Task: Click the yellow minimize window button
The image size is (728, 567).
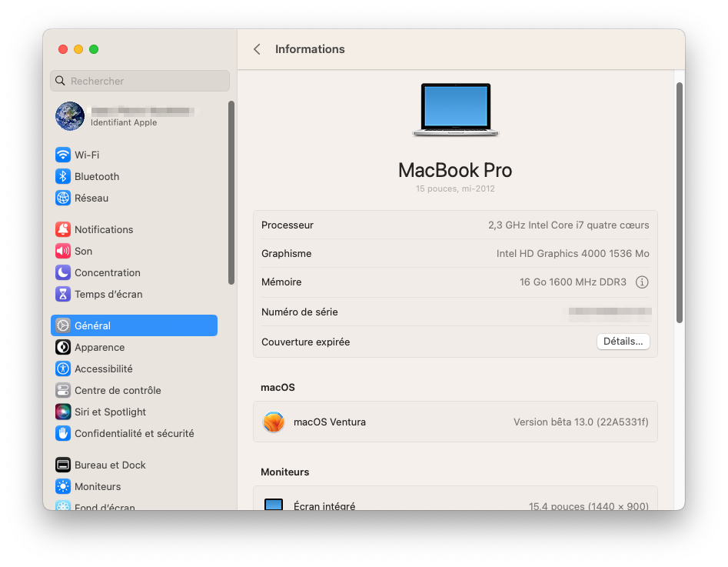Action: [x=78, y=49]
